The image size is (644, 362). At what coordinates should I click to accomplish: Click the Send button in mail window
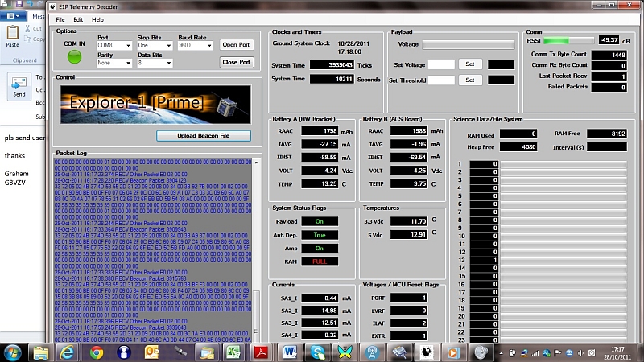click(19, 86)
